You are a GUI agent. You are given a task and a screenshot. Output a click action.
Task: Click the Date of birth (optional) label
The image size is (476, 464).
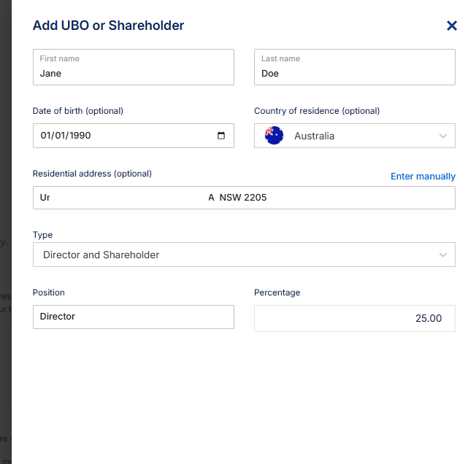tap(78, 111)
